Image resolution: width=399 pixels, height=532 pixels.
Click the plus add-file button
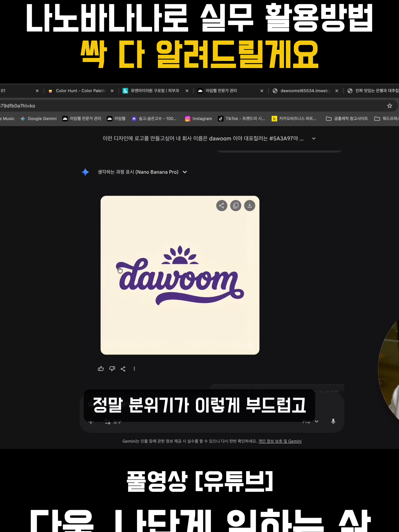(91, 422)
